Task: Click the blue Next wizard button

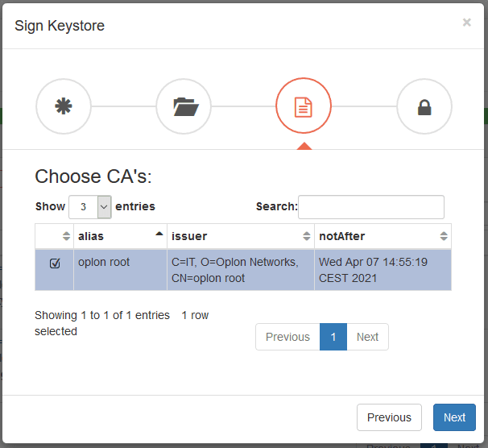Action: [454, 417]
